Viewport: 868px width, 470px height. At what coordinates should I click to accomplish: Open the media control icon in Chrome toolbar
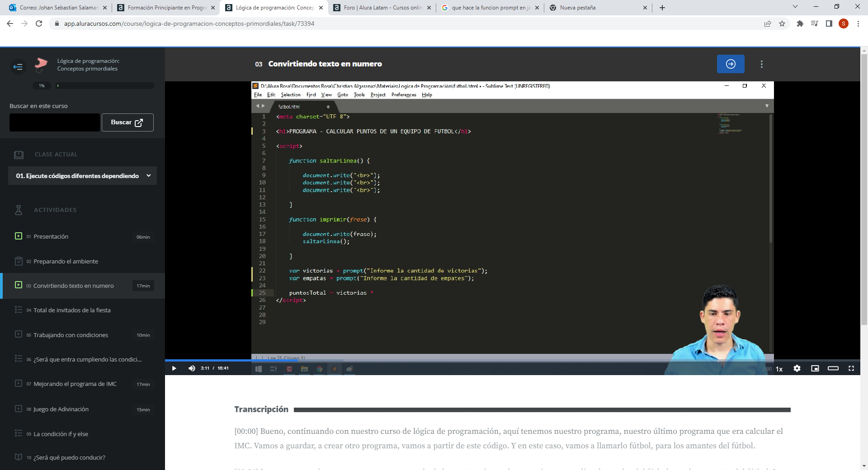tap(815, 23)
